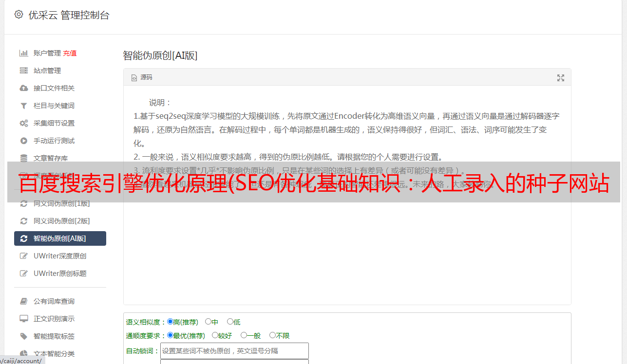Viewport: 627px width, 364px height.
Task: Select 通顺度要求 最优(推荐) radio option
Action: pyautogui.click(x=170, y=335)
